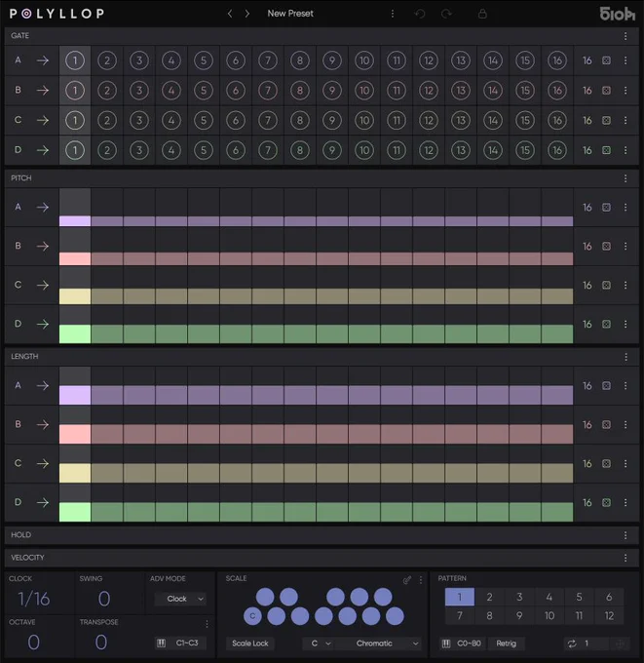The height and width of the screenshot is (663, 644).
Task: Toggle Gate row D step 9
Action: (x=332, y=150)
